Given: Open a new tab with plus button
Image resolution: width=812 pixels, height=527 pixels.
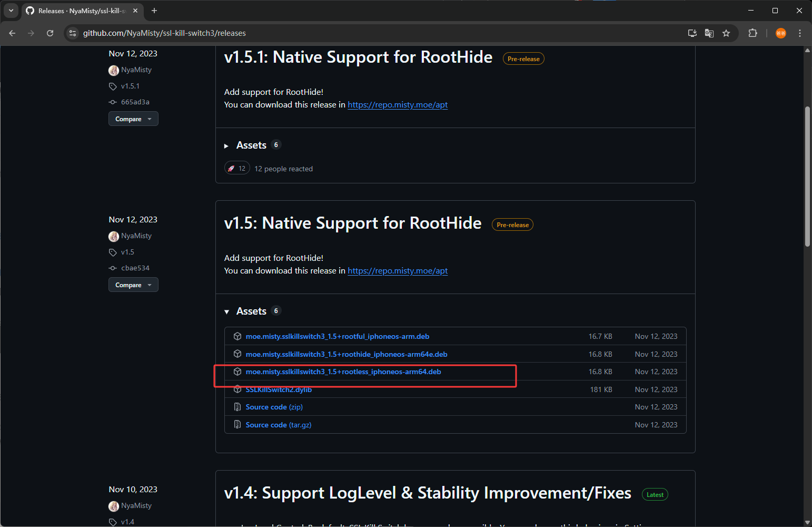Looking at the screenshot, I should pyautogui.click(x=154, y=11).
